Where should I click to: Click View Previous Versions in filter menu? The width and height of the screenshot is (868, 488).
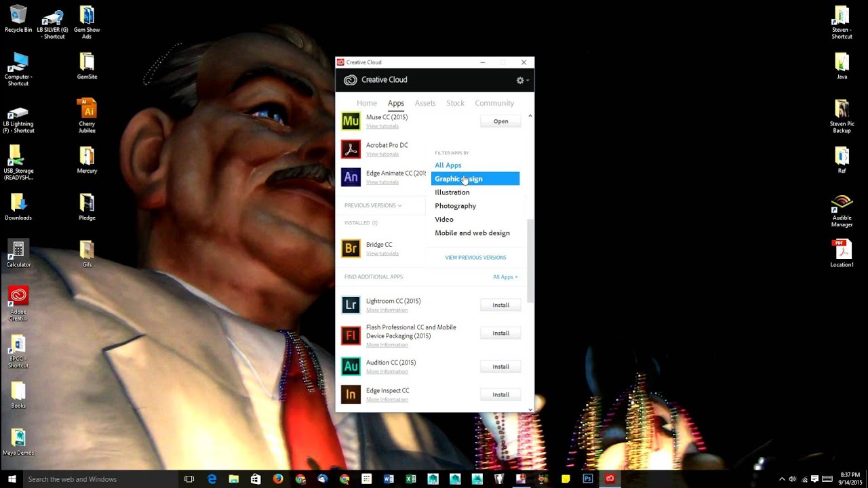coord(475,258)
